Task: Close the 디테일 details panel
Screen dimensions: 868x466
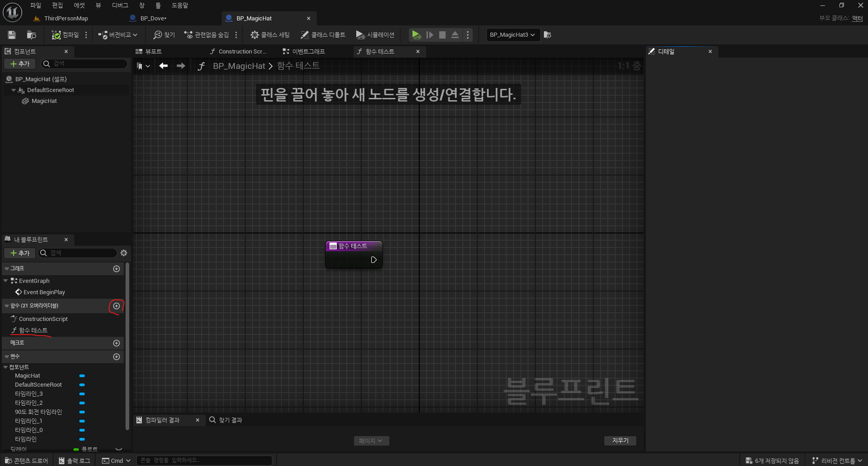Action: [x=710, y=52]
